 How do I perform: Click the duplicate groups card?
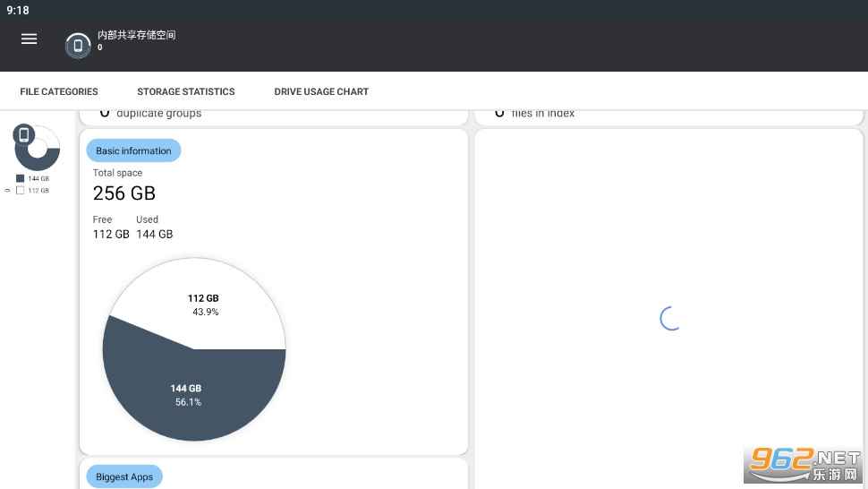[273, 115]
